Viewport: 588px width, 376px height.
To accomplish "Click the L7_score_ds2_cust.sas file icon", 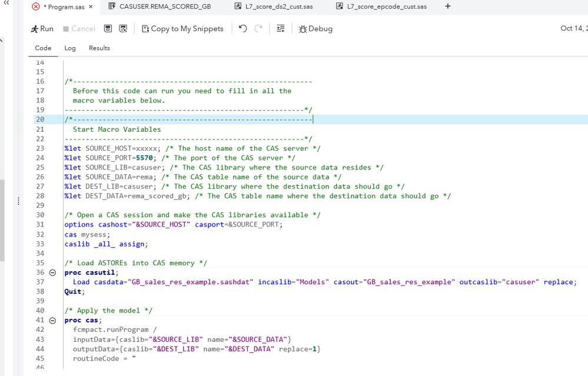I will [x=238, y=6].
